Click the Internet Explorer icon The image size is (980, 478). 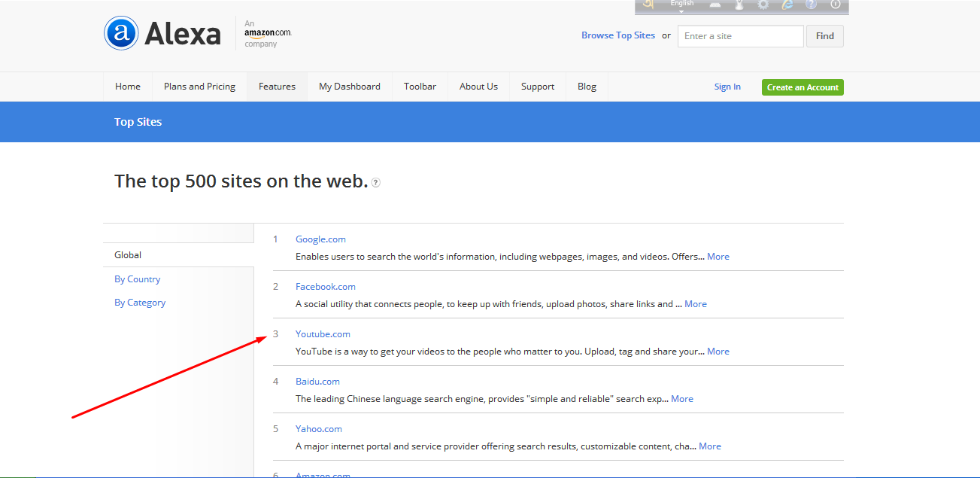(x=787, y=5)
